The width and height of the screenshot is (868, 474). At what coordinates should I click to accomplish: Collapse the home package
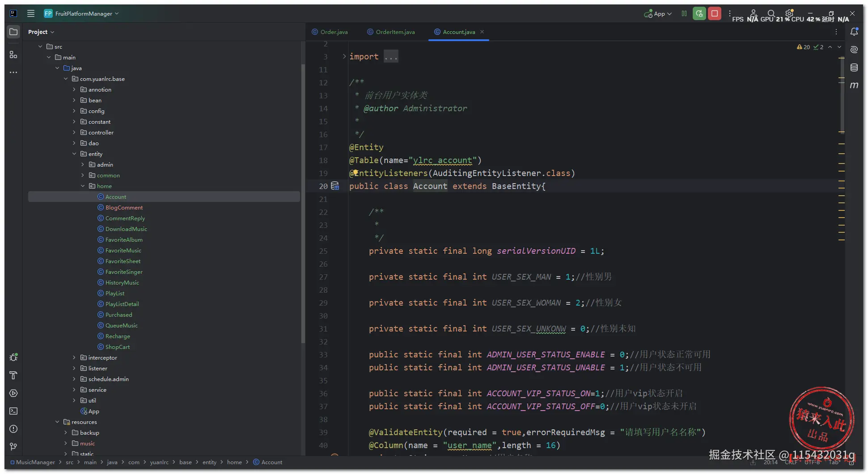pos(83,186)
